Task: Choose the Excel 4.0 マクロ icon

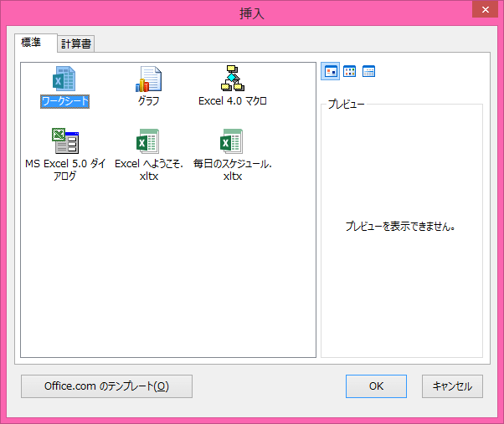Action: point(233,79)
